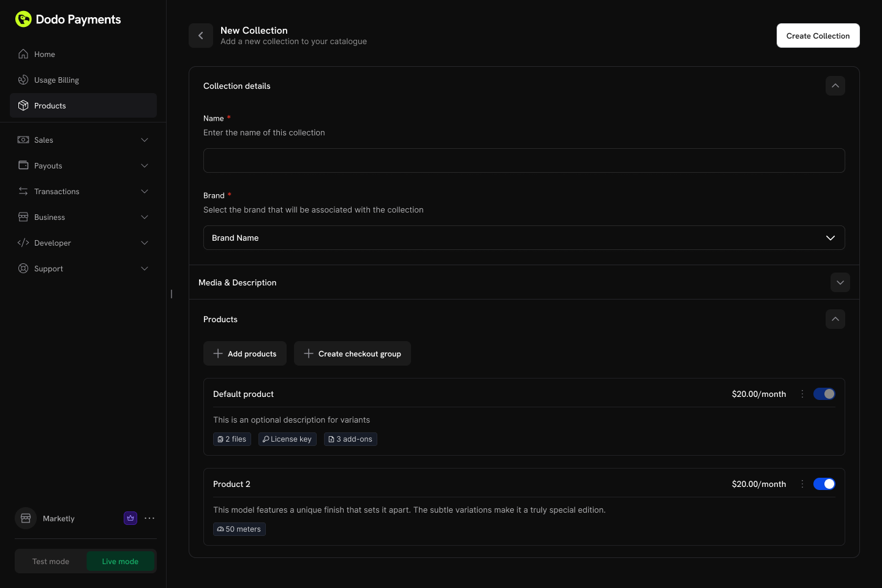The height and width of the screenshot is (588, 882).
Task: Expand the Media & Description section
Action: point(840,282)
